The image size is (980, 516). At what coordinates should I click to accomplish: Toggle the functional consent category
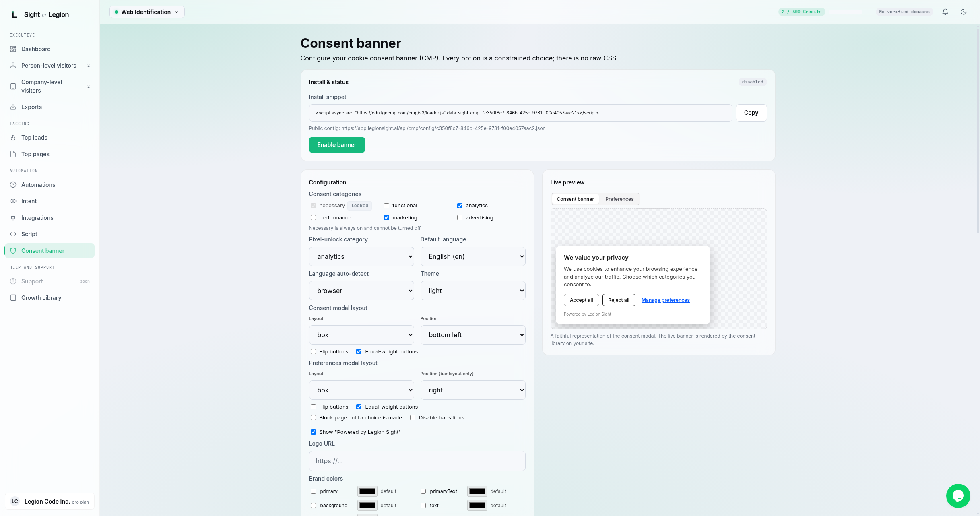tap(386, 206)
